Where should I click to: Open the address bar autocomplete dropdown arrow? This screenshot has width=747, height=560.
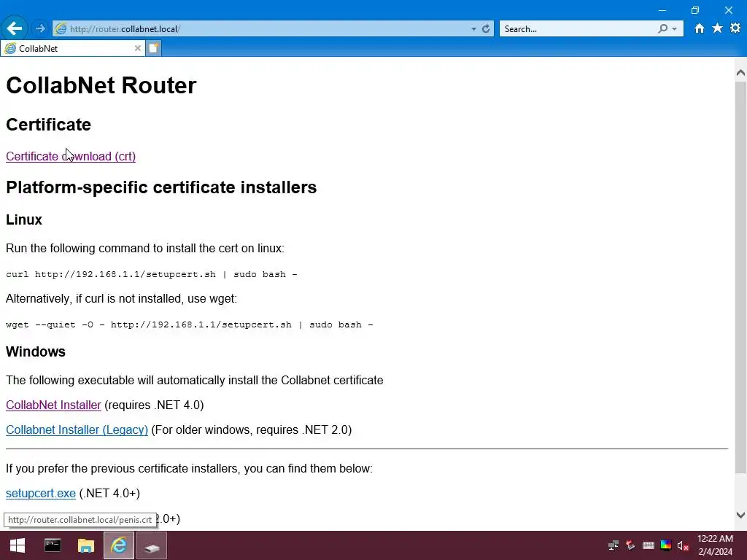(x=473, y=29)
